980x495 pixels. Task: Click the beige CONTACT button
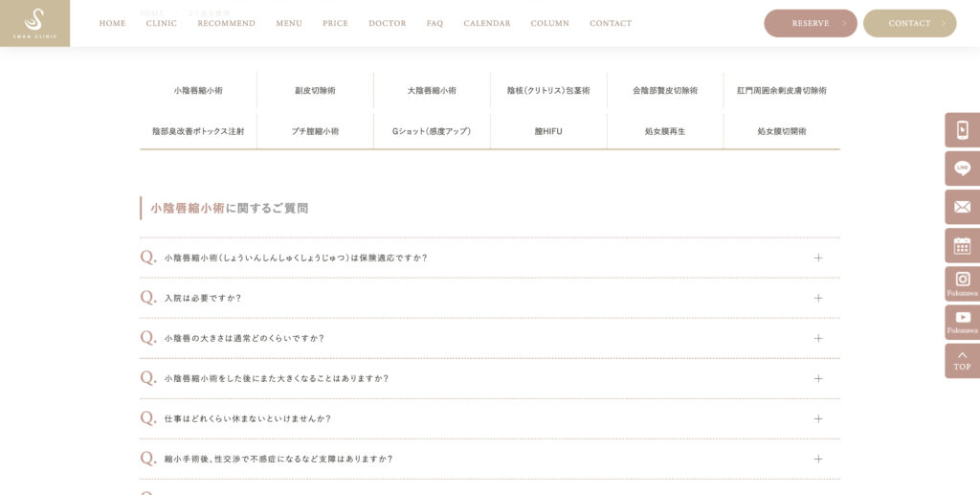[x=910, y=23]
